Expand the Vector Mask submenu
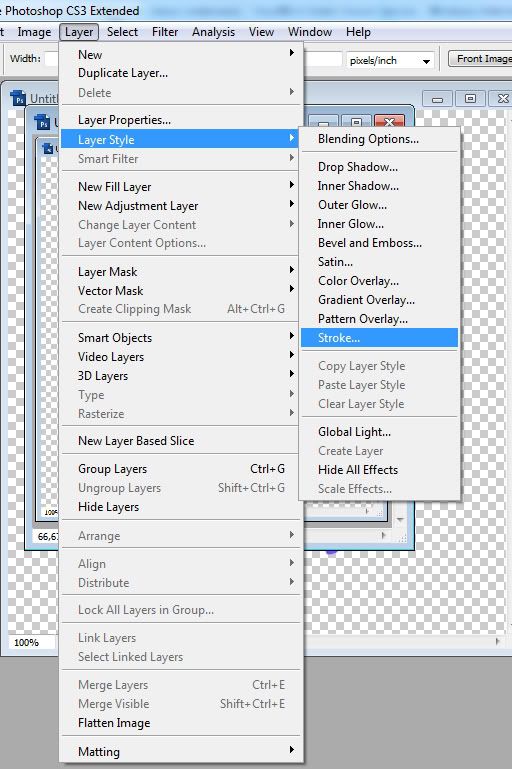This screenshot has width=512, height=769. [180, 290]
